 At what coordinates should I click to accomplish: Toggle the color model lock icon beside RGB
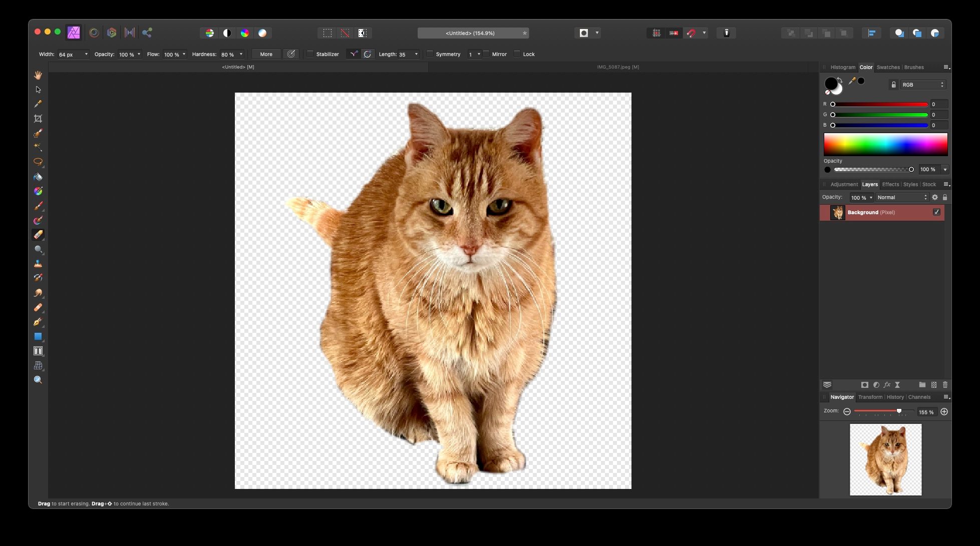(x=893, y=85)
